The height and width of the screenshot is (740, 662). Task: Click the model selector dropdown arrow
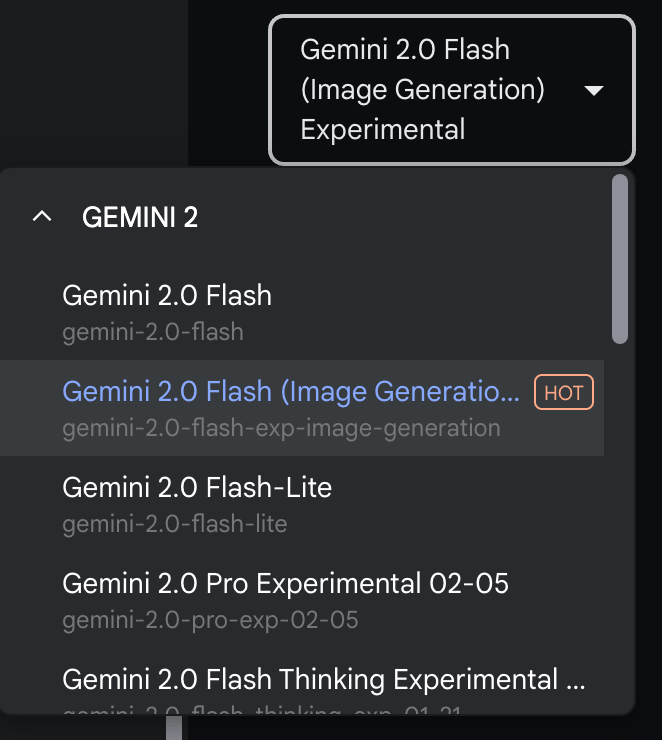(593, 90)
